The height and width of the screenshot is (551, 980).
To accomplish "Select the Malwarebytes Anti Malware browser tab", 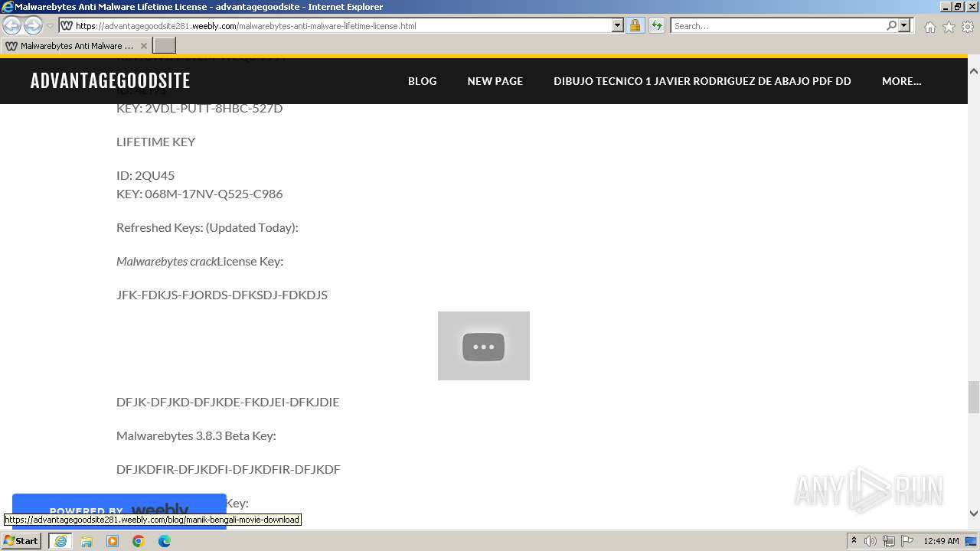I will pyautogui.click(x=76, y=46).
